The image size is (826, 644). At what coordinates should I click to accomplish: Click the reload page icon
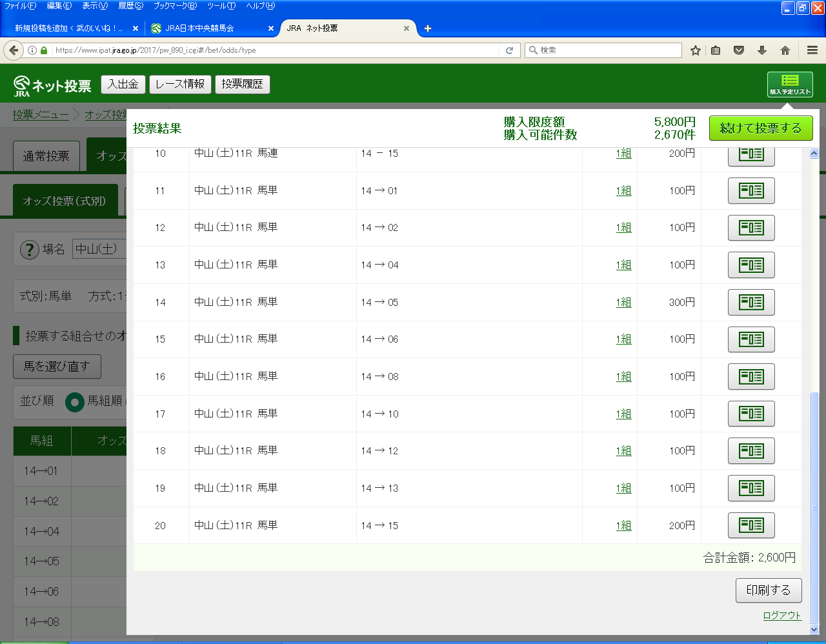click(509, 50)
